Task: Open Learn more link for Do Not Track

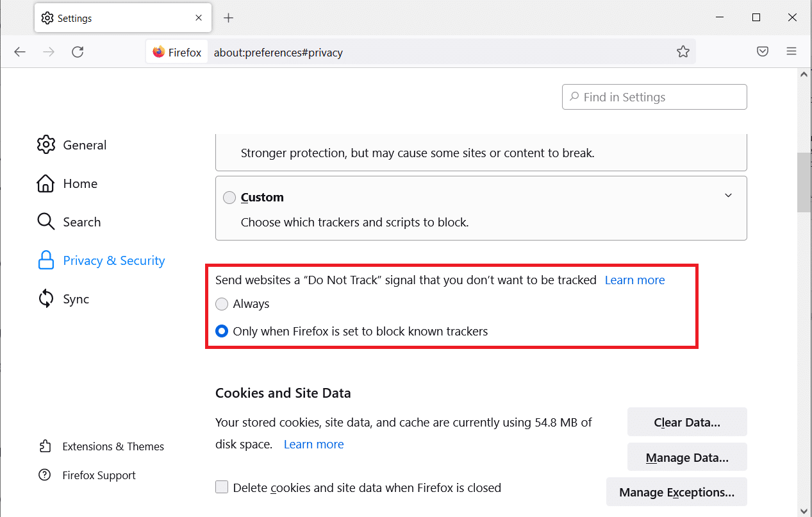Action: coord(634,280)
